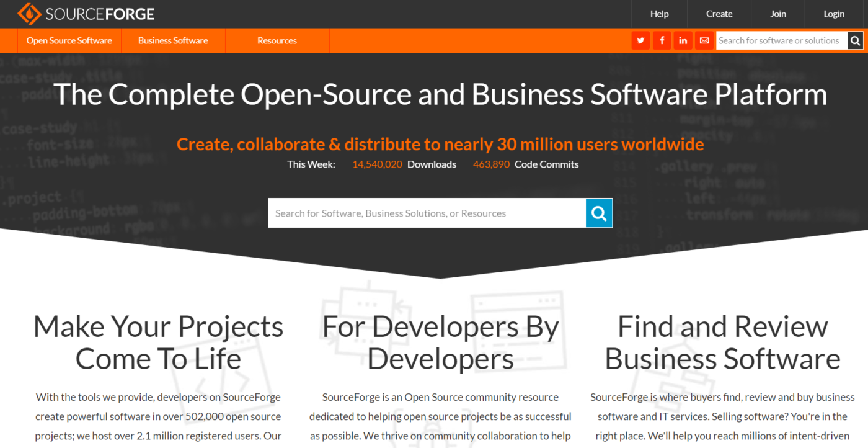Click the email newsletter envelope icon

tap(704, 40)
